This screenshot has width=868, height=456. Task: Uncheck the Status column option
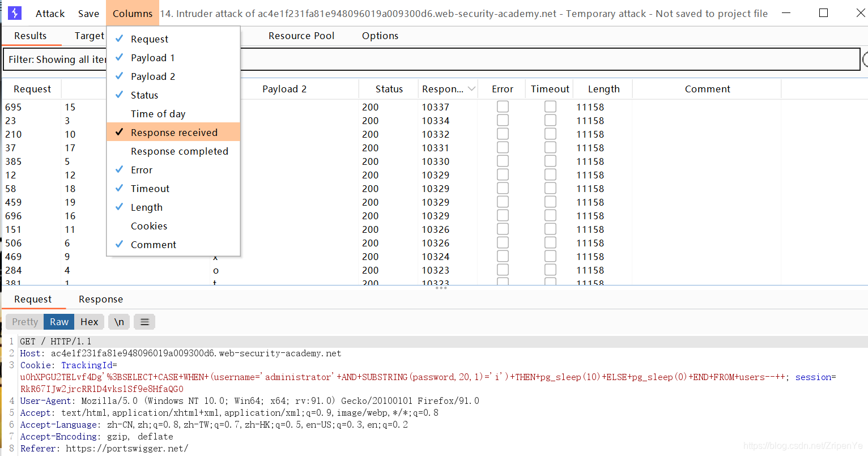173,95
